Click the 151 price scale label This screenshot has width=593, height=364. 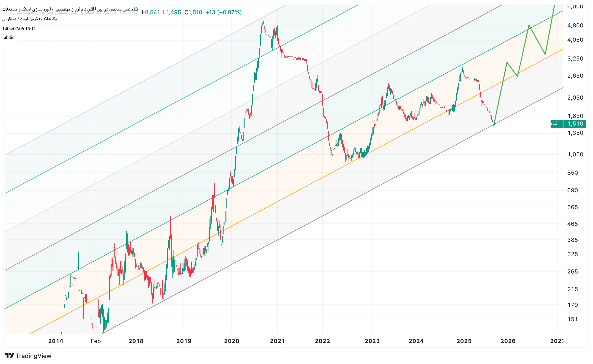pyautogui.click(x=573, y=319)
